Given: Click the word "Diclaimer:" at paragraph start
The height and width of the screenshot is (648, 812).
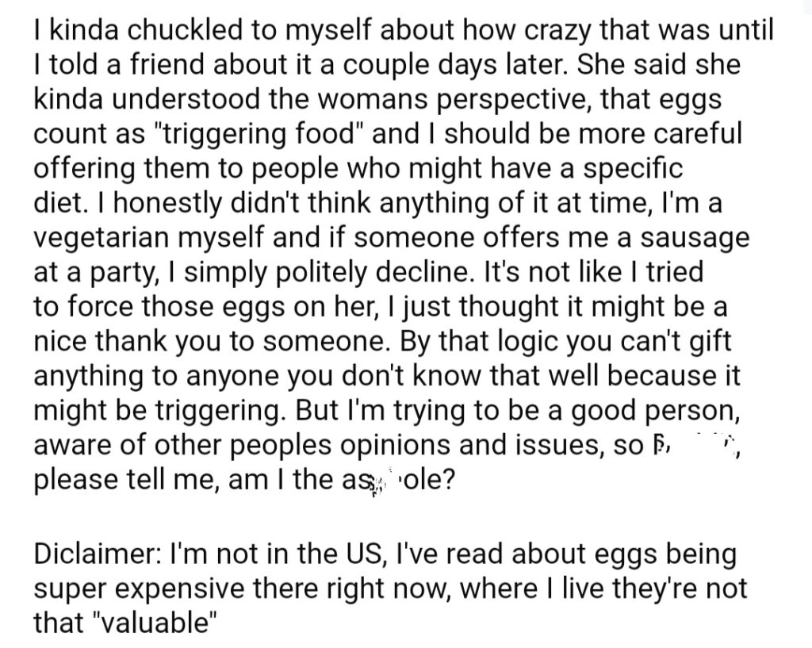Looking at the screenshot, I should [98, 554].
